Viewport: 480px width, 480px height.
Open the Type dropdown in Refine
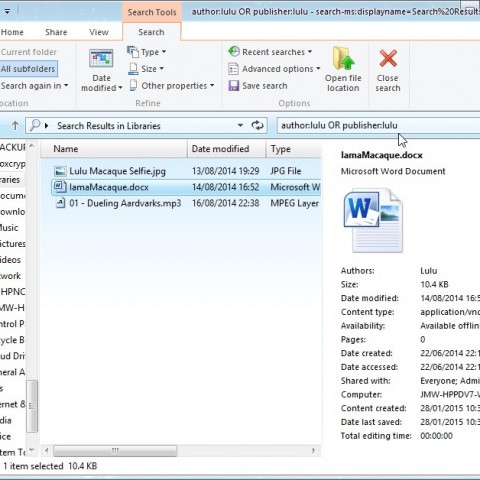(x=164, y=52)
